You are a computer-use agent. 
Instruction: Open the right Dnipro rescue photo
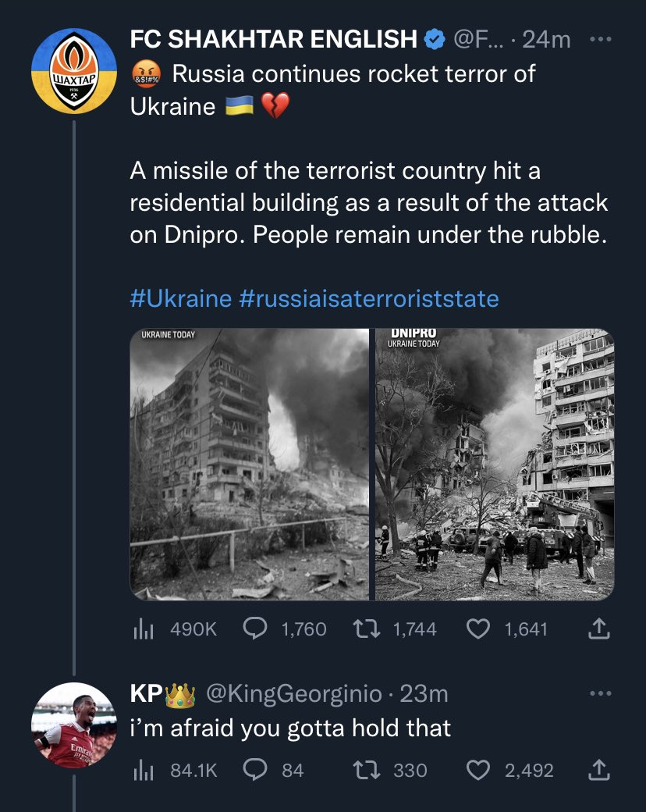point(495,464)
